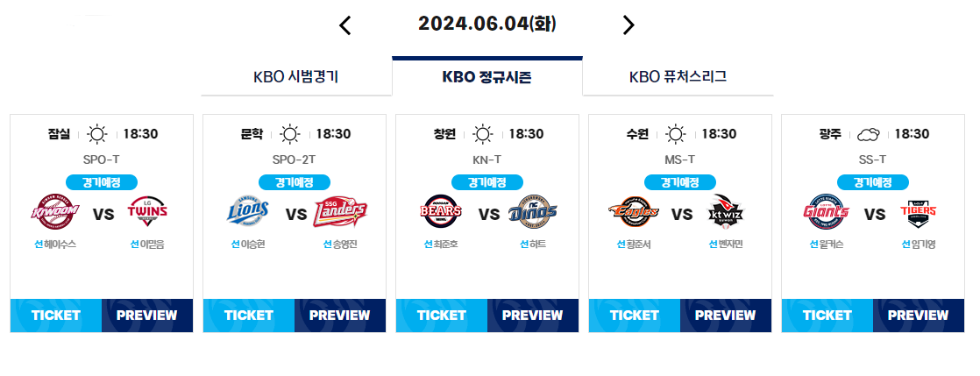980x376 pixels.
Task: Click the 2024.06.04 date heading
Action: pyautogui.click(x=486, y=24)
